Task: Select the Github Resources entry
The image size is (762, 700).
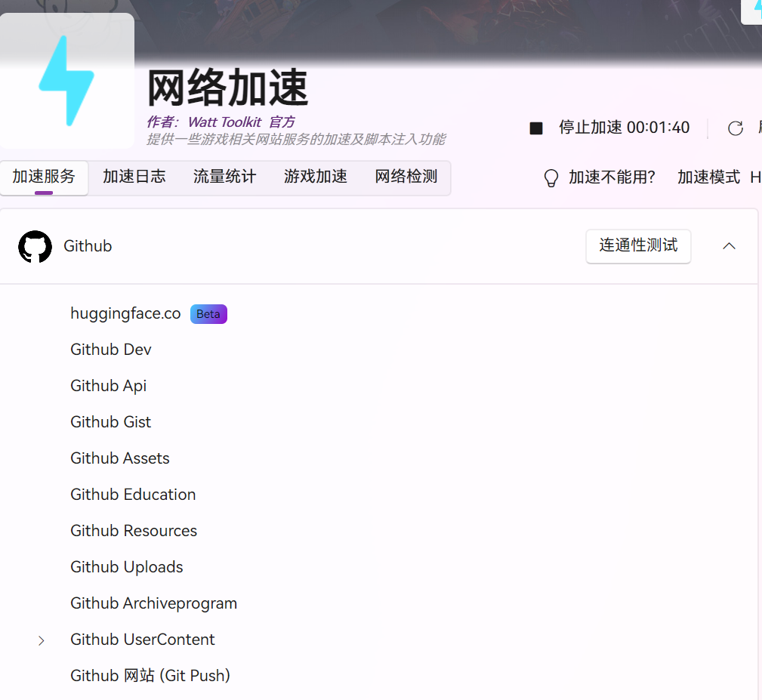Action: click(134, 531)
